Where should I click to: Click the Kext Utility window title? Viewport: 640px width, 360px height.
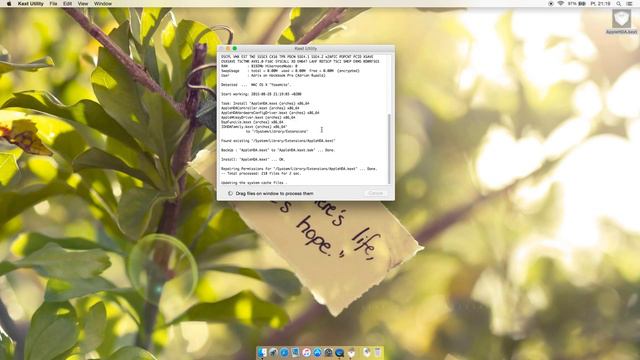(x=305, y=49)
